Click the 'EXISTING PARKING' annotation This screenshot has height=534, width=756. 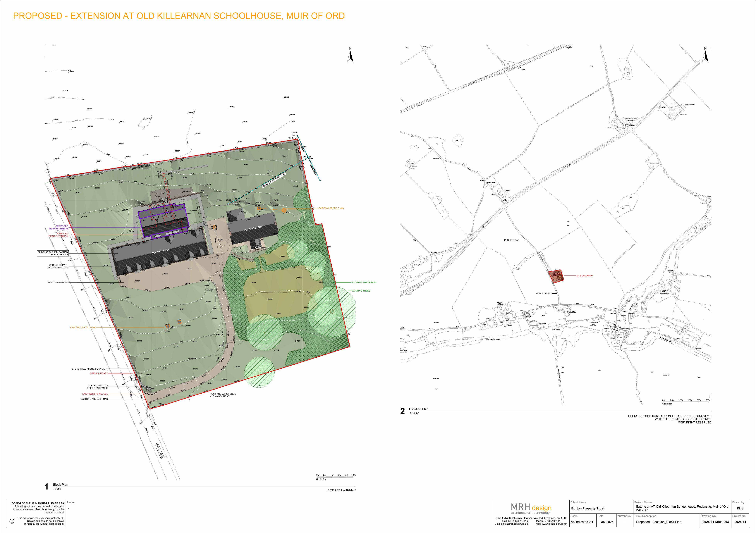[58, 282]
